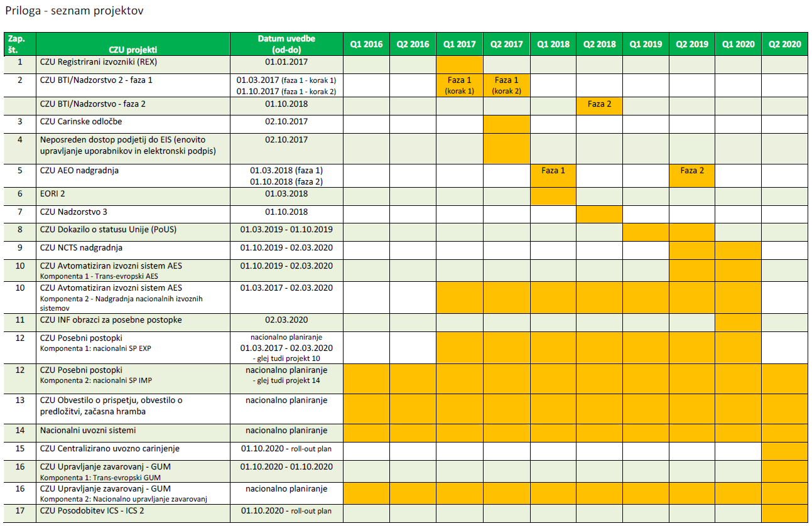Click 'CZU AEO nadgradnja' project name
This screenshot has height=526, width=812.
tap(79, 170)
